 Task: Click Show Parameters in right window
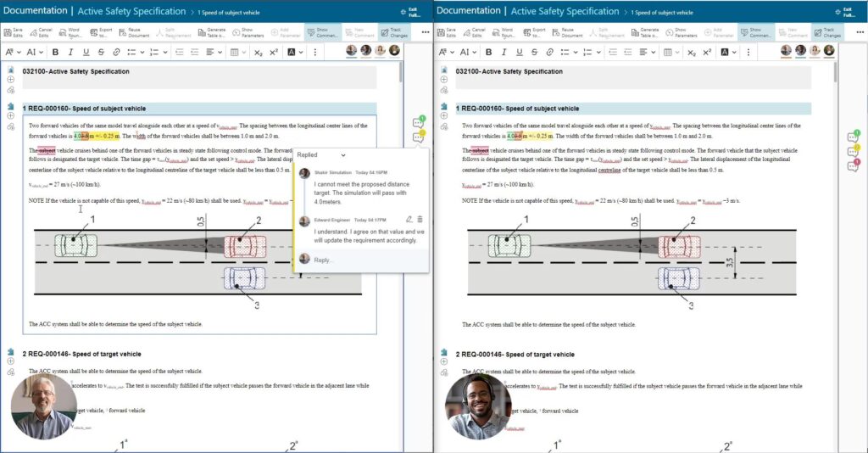tap(682, 33)
